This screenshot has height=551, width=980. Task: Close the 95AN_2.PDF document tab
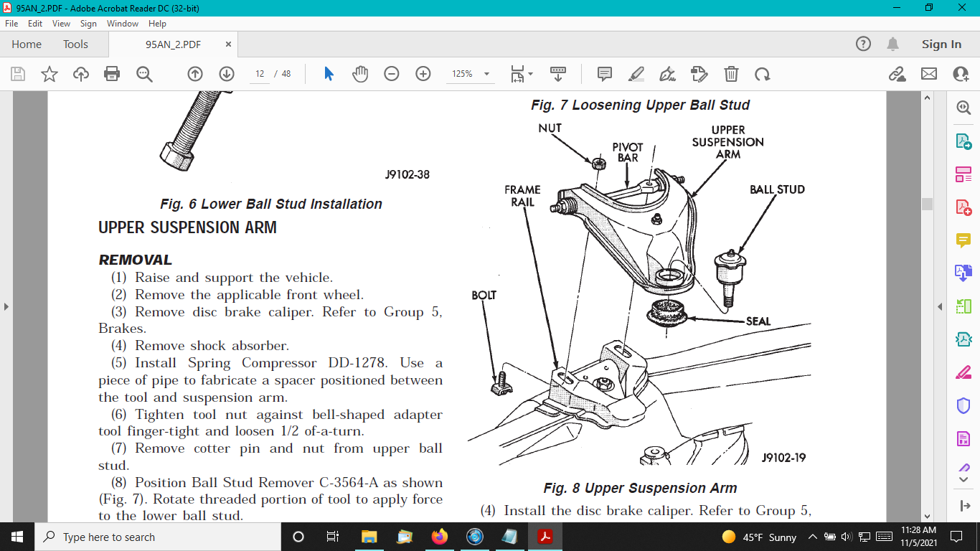point(229,44)
